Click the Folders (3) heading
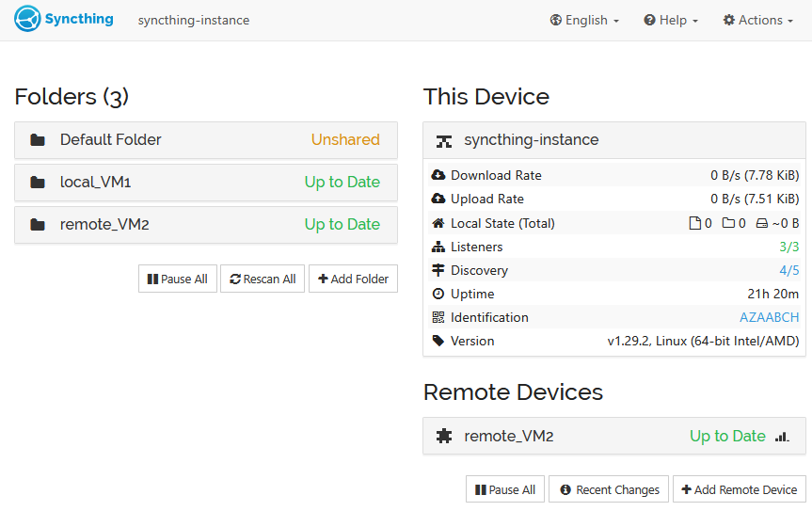The width and height of the screenshot is (812, 511). [72, 97]
